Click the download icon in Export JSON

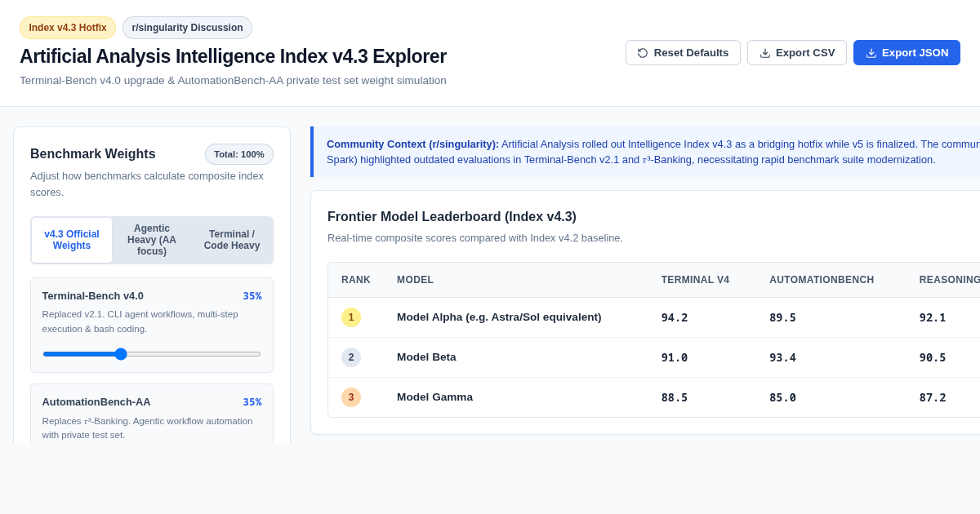pos(871,53)
